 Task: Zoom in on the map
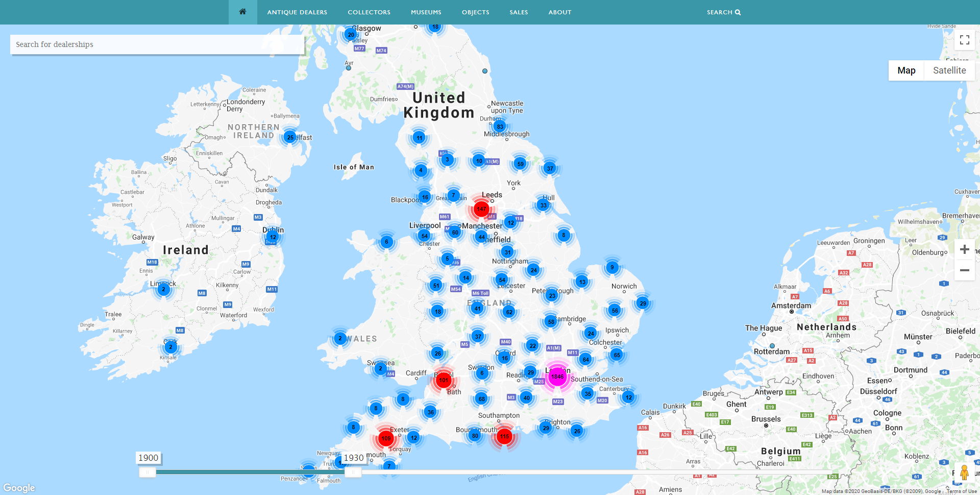coord(964,249)
